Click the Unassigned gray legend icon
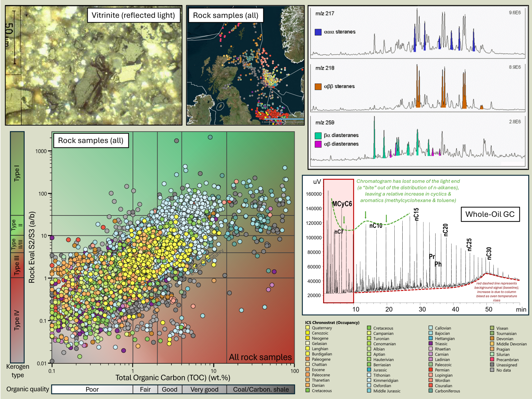532x399 pixels. point(492,365)
